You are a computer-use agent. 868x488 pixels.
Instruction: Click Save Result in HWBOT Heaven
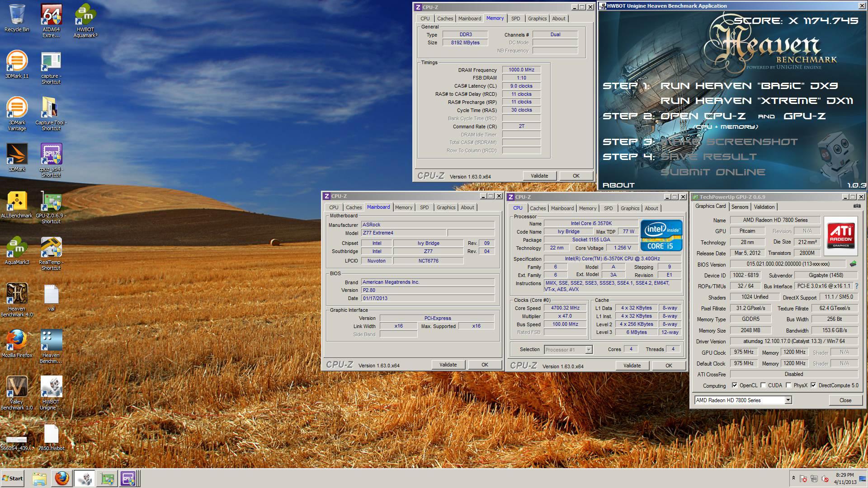click(709, 156)
